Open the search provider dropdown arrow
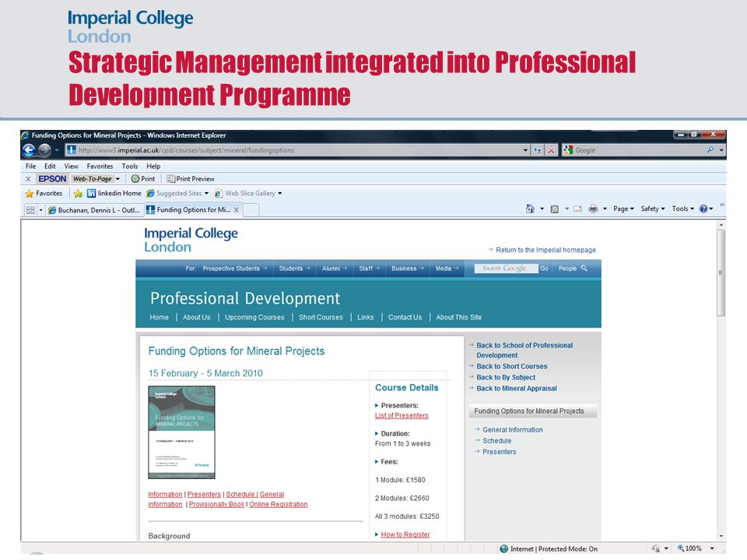 coord(721,150)
